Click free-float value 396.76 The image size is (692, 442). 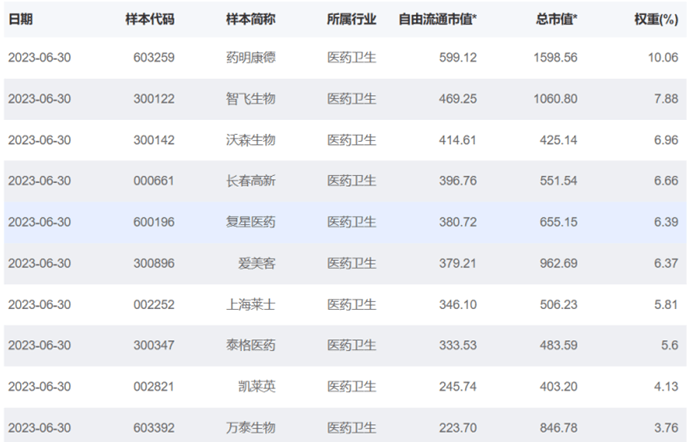tap(458, 180)
